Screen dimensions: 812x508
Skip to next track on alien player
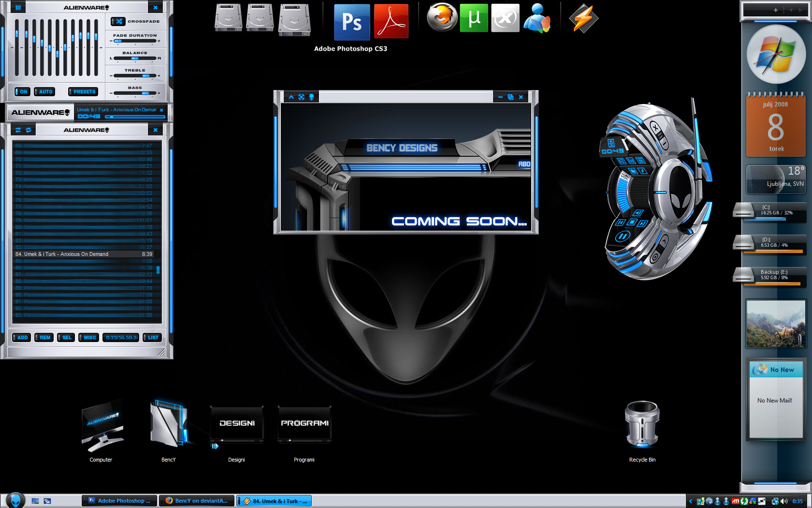click(642, 224)
